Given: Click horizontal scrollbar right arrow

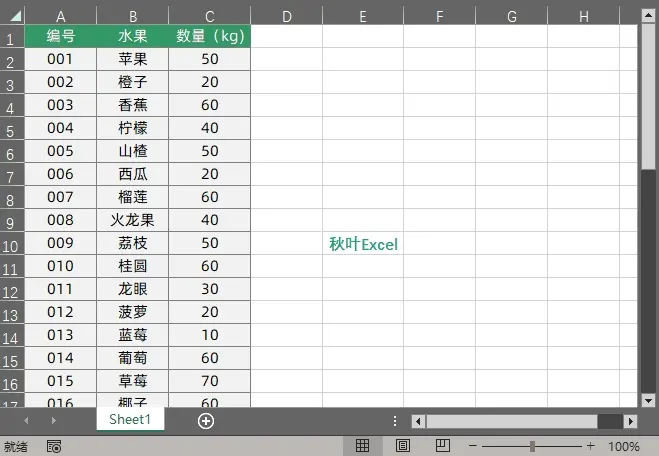Looking at the screenshot, I should click(630, 421).
